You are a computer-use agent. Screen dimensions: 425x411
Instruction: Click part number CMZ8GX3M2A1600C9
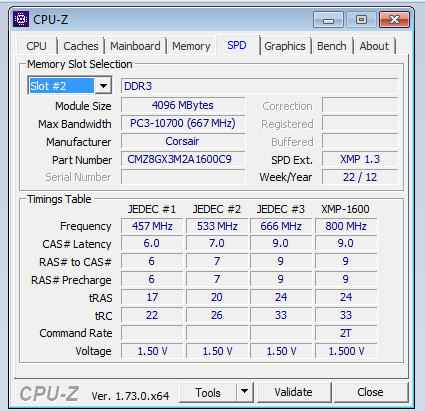coord(183,159)
